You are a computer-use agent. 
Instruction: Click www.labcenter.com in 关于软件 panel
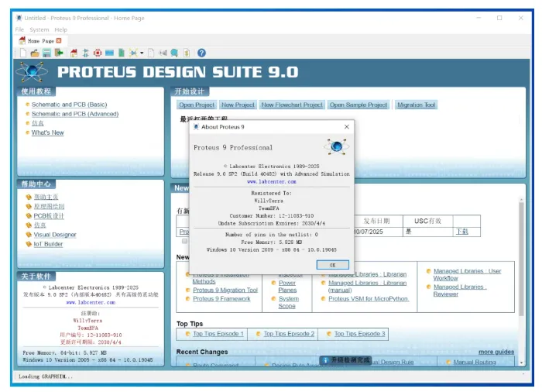[x=91, y=302]
